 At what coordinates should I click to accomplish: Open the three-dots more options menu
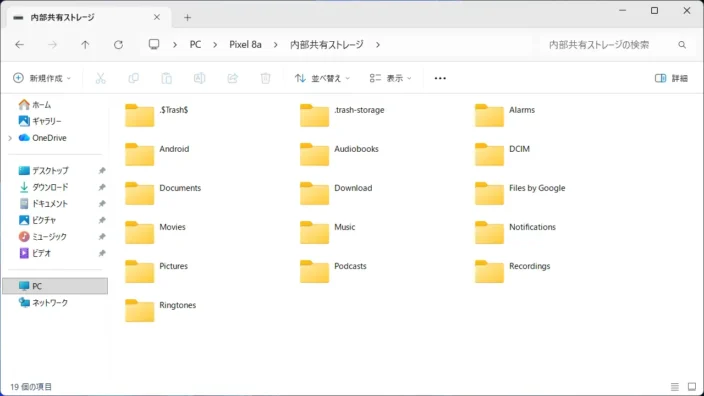point(440,78)
